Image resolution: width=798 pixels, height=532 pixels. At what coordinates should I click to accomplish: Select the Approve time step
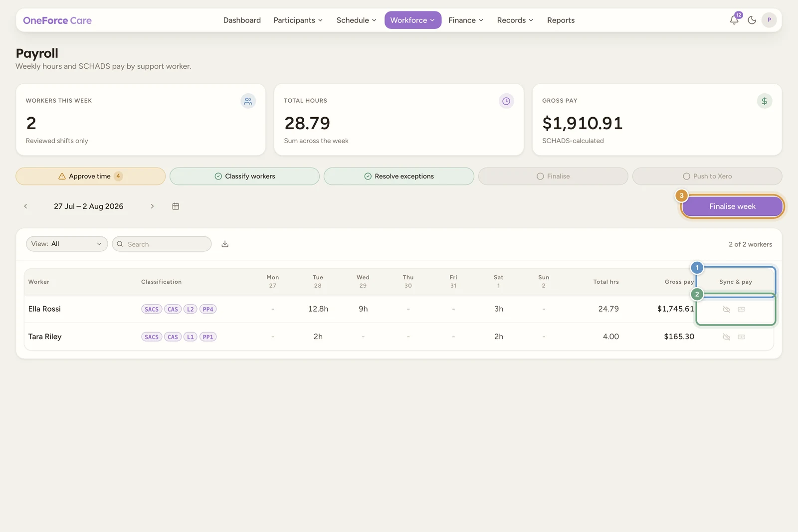pos(90,177)
